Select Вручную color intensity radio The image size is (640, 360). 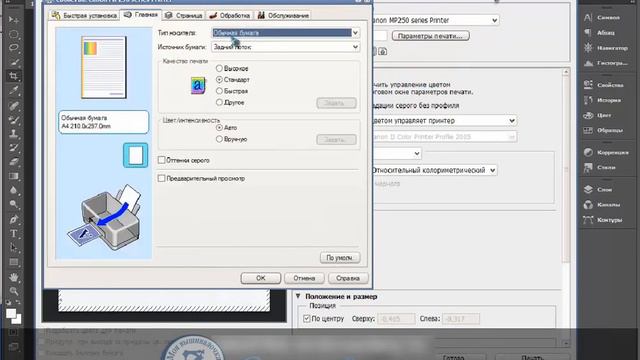coord(219,139)
